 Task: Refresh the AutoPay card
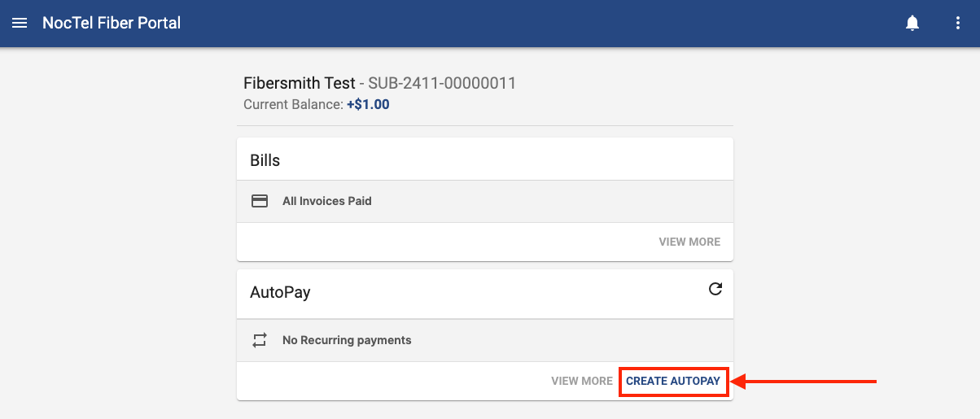click(x=715, y=289)
